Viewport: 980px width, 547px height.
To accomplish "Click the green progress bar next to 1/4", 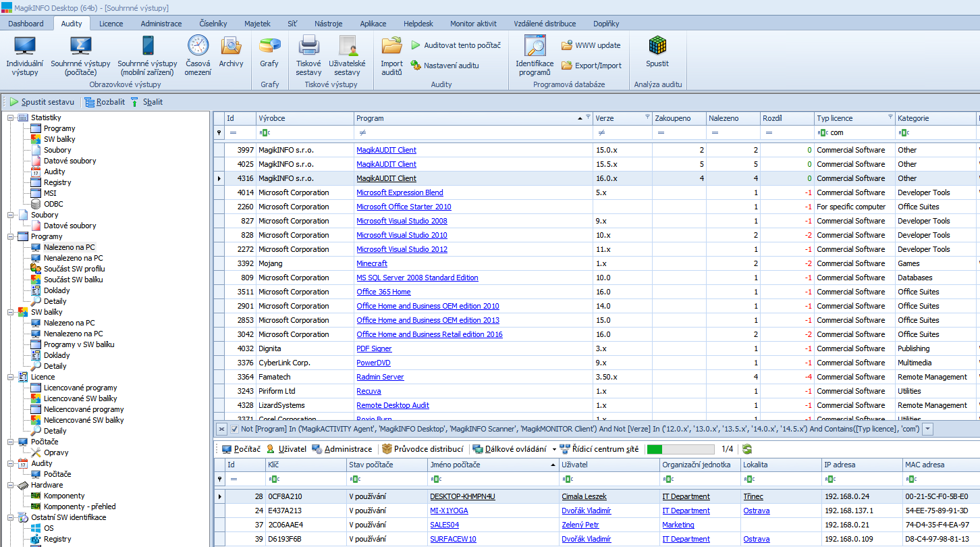I will [680, 449].
